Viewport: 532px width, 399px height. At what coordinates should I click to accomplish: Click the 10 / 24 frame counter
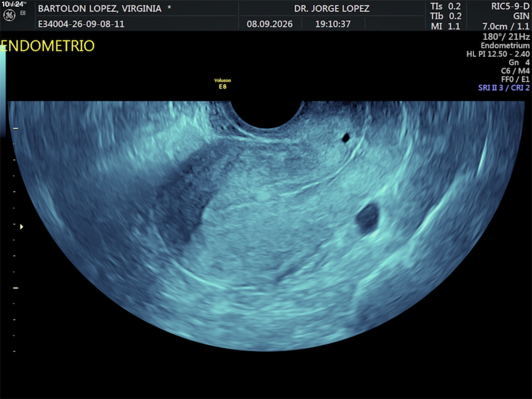pyautogui.click(x=12, y=4)
